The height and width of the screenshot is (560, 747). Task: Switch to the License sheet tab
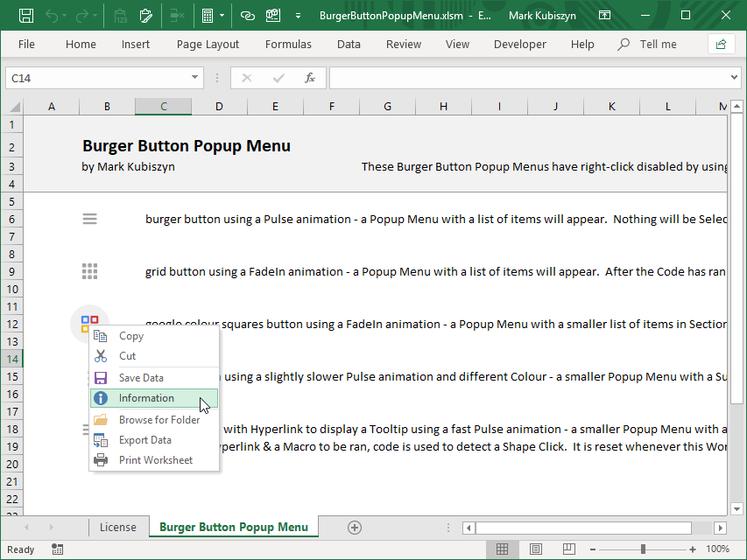click(x=118, y=527)
